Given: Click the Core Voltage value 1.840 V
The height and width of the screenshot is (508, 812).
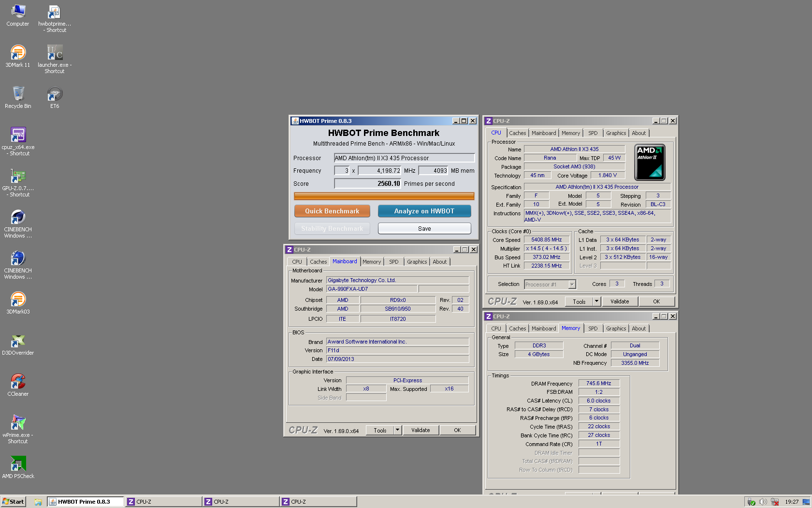Looking at the screenshot, I should [608, 175].
